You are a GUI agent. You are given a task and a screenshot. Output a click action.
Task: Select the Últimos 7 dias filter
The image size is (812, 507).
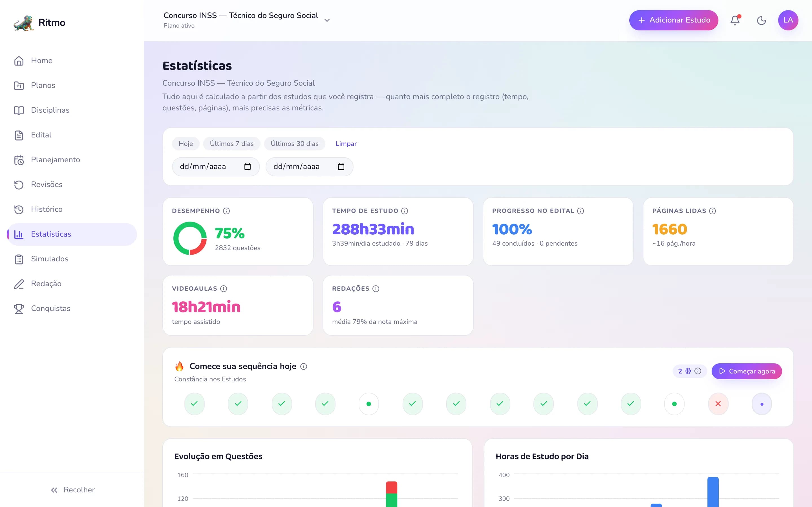pyautogui.click(x=231, y=144)
